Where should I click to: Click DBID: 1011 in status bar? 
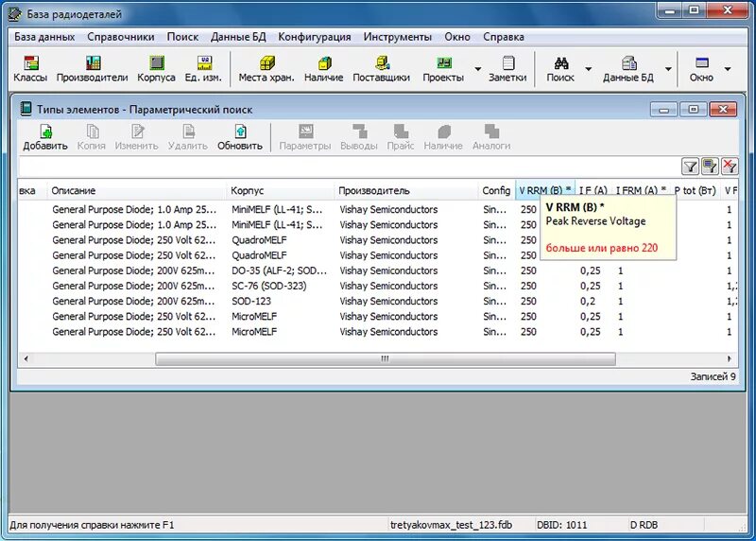pyautogui.click(x=561, y=525)
